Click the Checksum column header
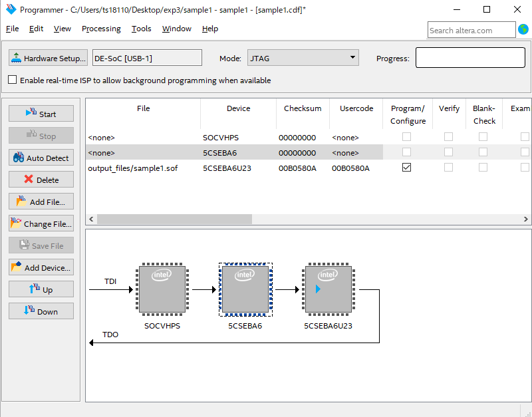The image size is (532, 417). tap(303, 114)
